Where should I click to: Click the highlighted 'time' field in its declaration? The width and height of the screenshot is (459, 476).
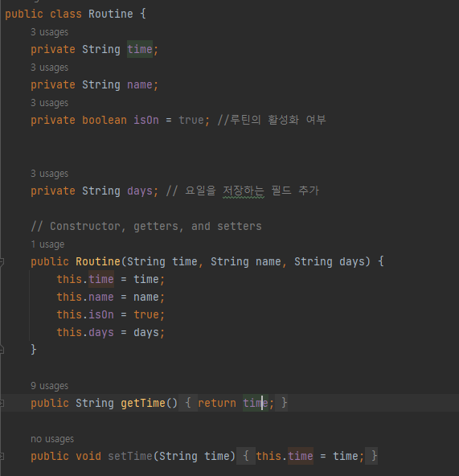[140, 49]
